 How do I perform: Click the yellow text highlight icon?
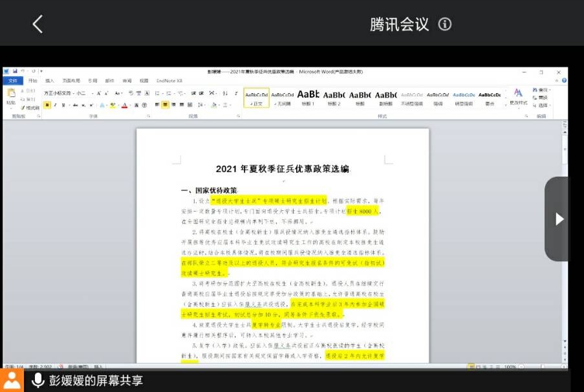click(113, 105)
